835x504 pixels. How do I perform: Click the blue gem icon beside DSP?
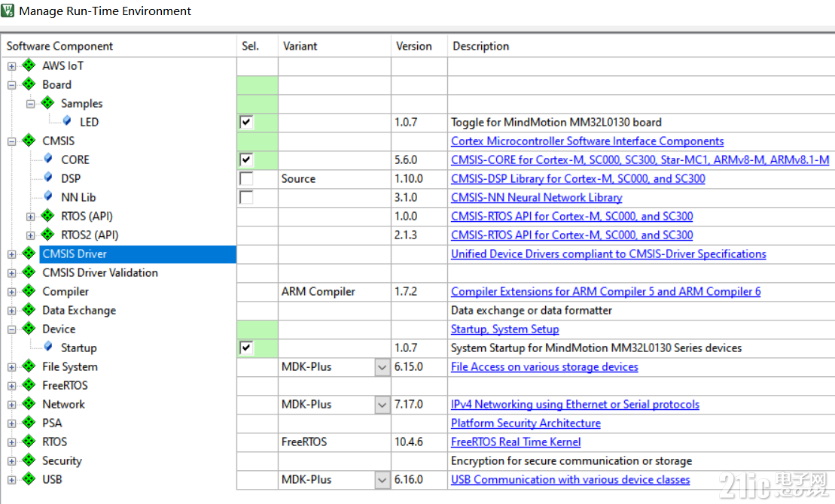click(x=48, y=178)
